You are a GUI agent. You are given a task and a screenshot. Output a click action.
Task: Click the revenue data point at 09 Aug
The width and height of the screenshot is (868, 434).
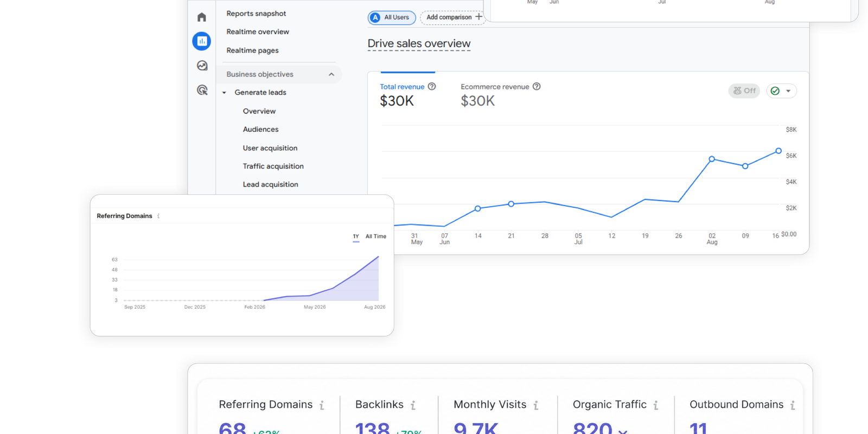[x=745, y=166]
